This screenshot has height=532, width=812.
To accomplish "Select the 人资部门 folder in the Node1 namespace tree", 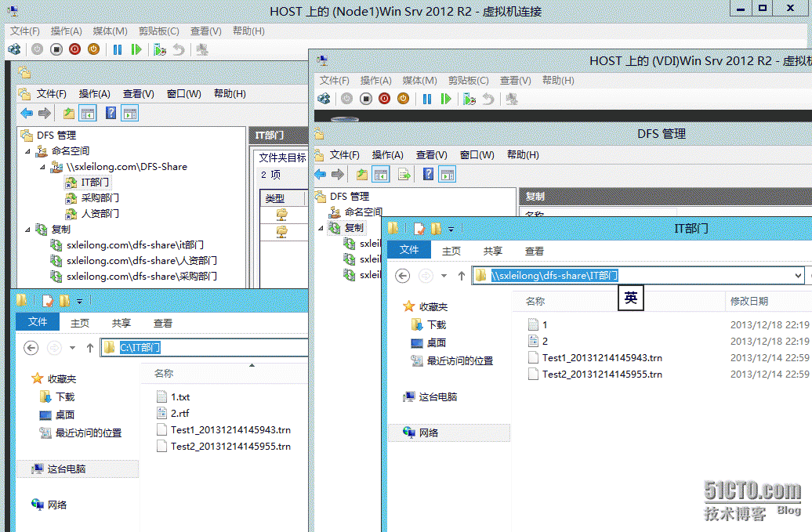I will tap(92, 213).
